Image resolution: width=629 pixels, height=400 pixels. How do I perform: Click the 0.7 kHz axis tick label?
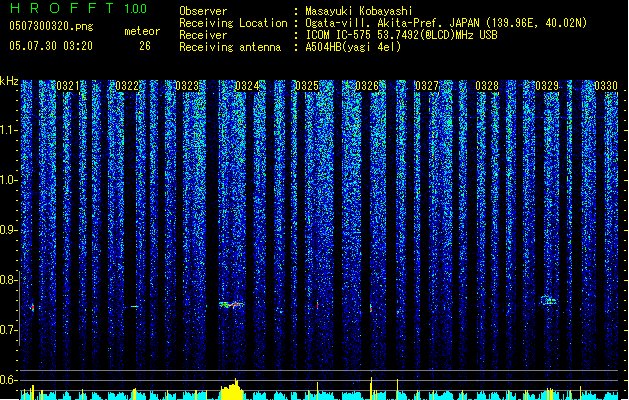[8, 330]
